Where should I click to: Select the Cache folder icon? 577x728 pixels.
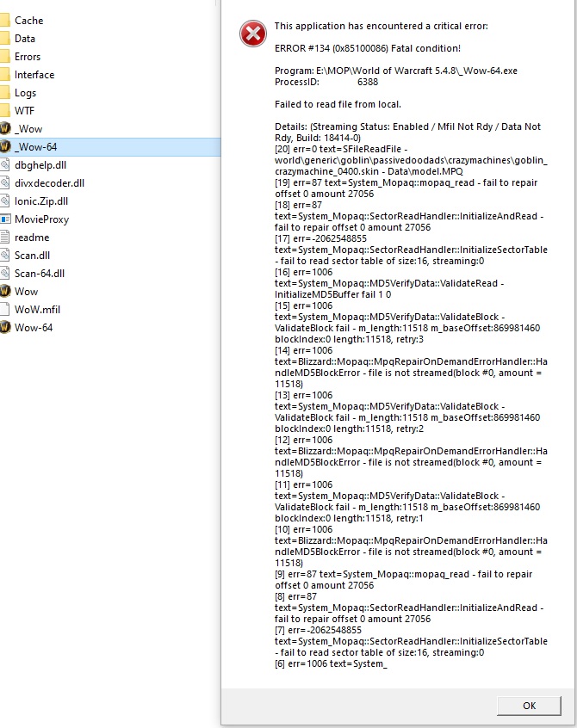coord(4,21)
